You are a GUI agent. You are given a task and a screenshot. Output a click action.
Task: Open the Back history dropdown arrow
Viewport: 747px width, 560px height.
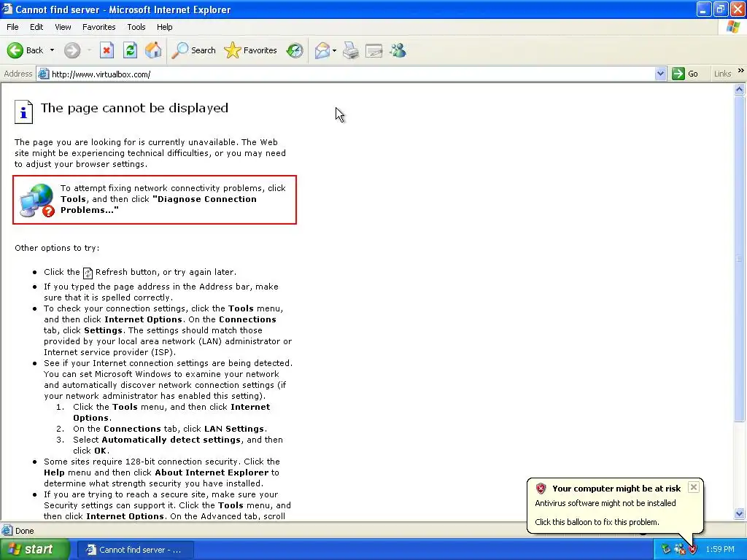pyautogui.click(x=52, y=50)
